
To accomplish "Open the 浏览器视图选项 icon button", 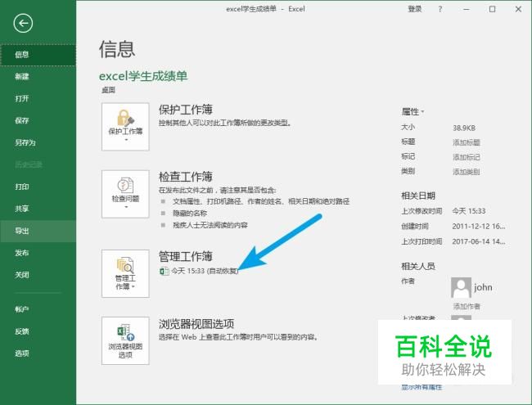I will pos(125,341).
